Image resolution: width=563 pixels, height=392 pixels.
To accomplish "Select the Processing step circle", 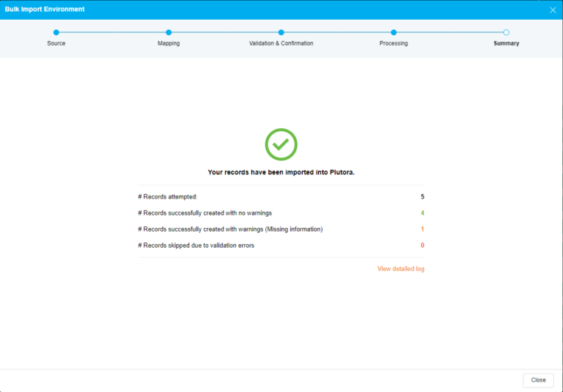I will coord(394,32).
